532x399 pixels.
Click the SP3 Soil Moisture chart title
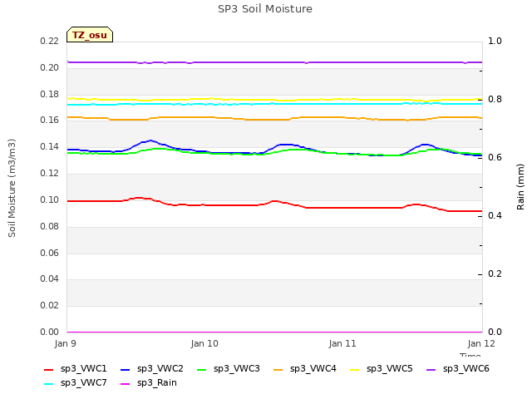(x=265, y=9)
